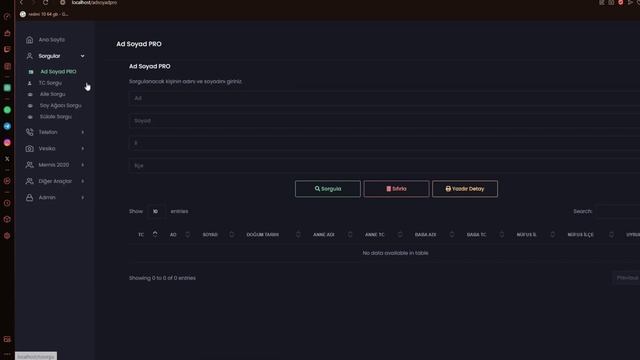Click the Sıfırla reset button

tap(396, 189)
